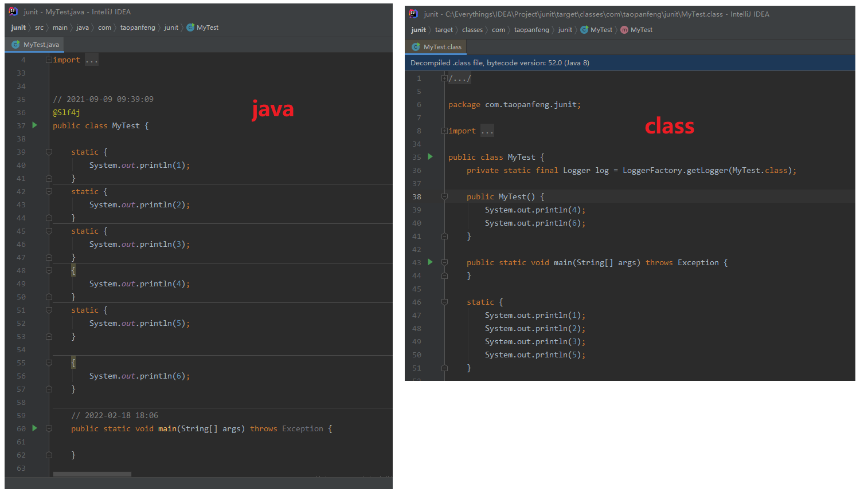
Task: Click 'package com.taopanfeng.junit;' line
Action: (514, 104)
